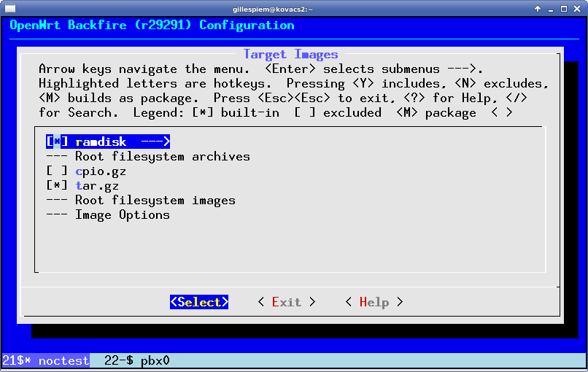Switch to screen window 22 pbx0

[137, 361]
